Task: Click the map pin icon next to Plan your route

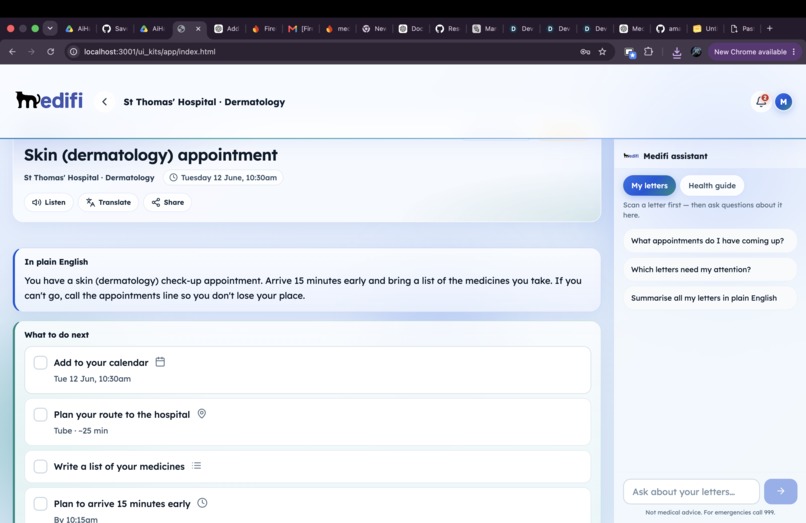Action: [202, 413]
